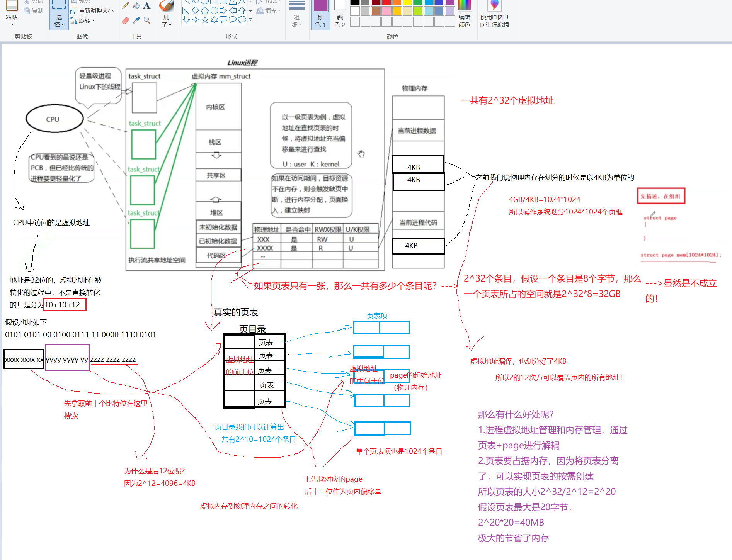Open 编辑颜色 edit colors dialog
Screen dimensions: 732x560
click(x=465, y=15)
